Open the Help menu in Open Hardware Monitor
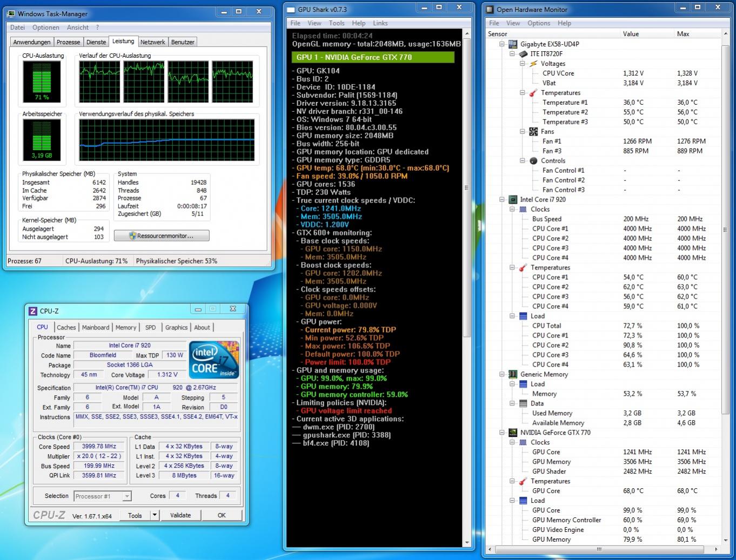The height and width of the screenshot is (560, 736). tap(565, 23)
